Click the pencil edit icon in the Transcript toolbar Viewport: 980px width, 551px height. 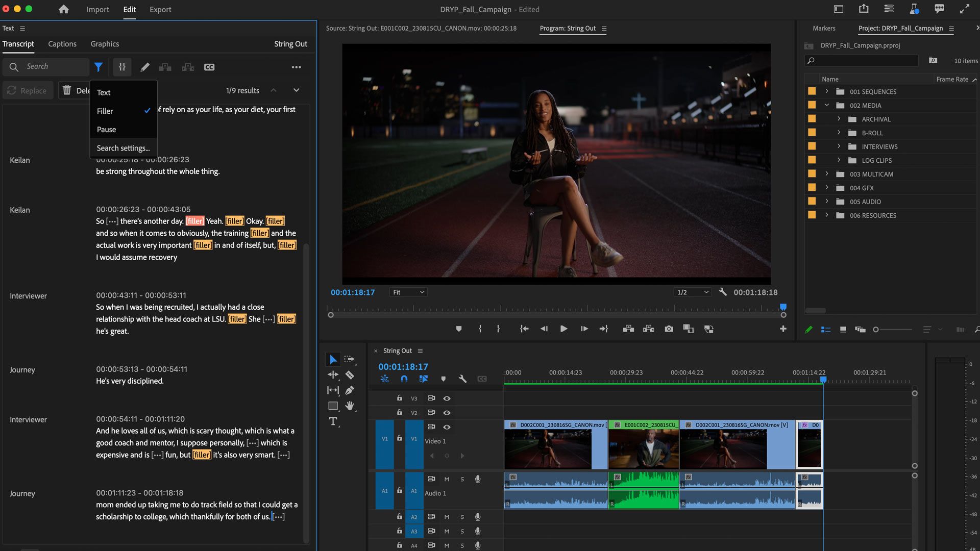(x=145, y=67)
